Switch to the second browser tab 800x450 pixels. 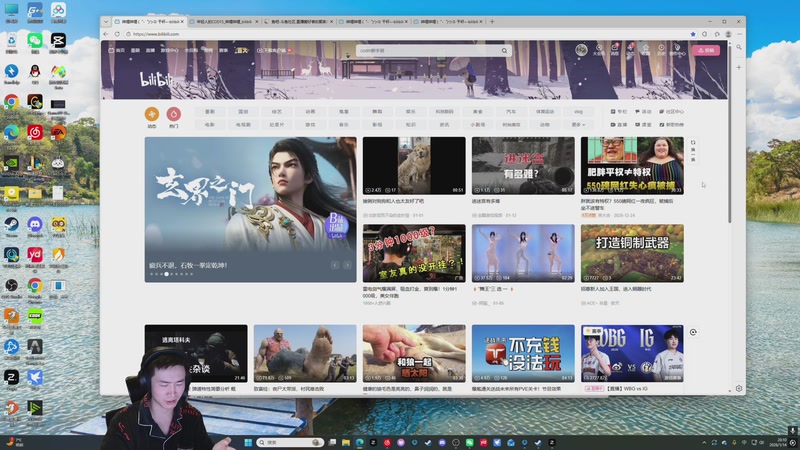[x=224, y=21]
